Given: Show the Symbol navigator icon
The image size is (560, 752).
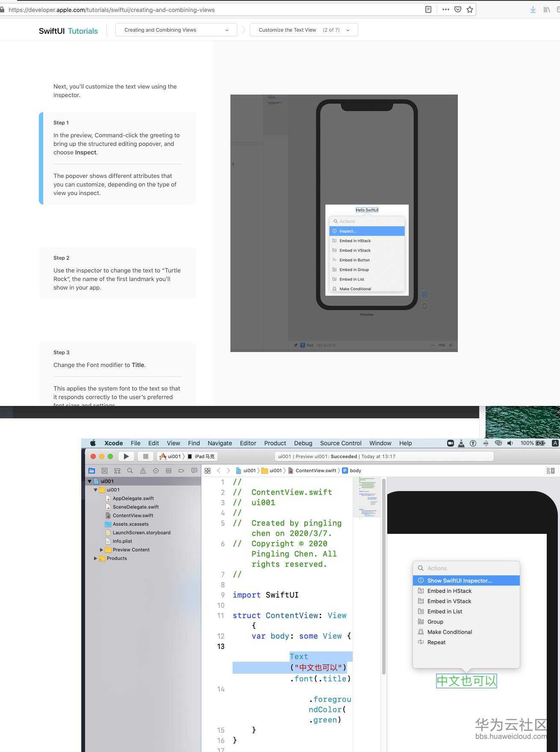Looking at the screenshot, I should 117,471.
